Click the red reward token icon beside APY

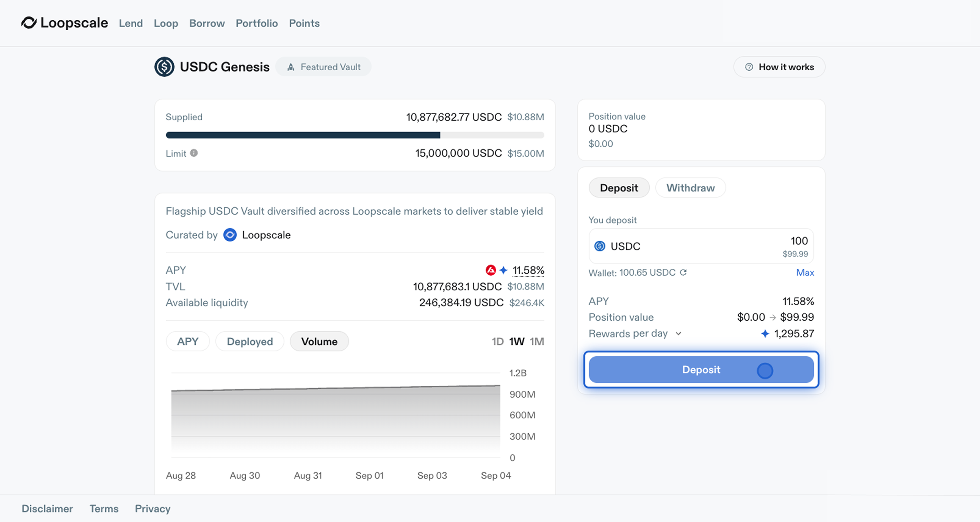click(x=491, y=270)
